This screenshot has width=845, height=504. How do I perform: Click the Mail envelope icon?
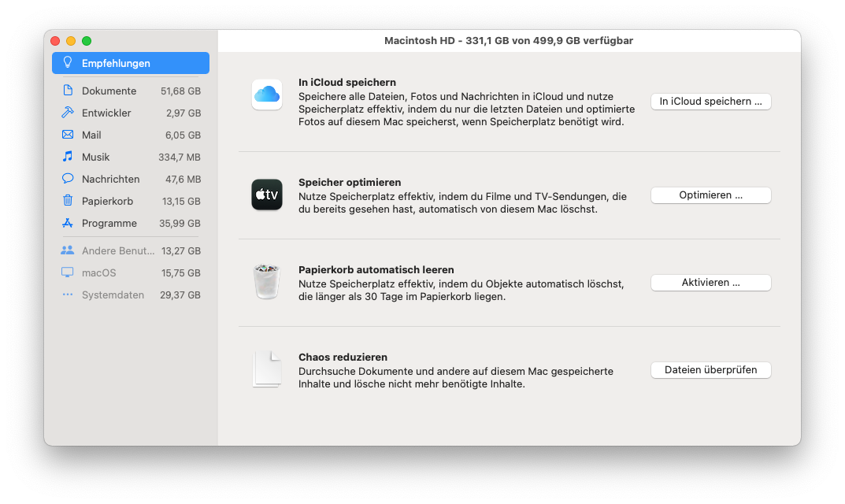pyautogui.click(x=68, y=134)
